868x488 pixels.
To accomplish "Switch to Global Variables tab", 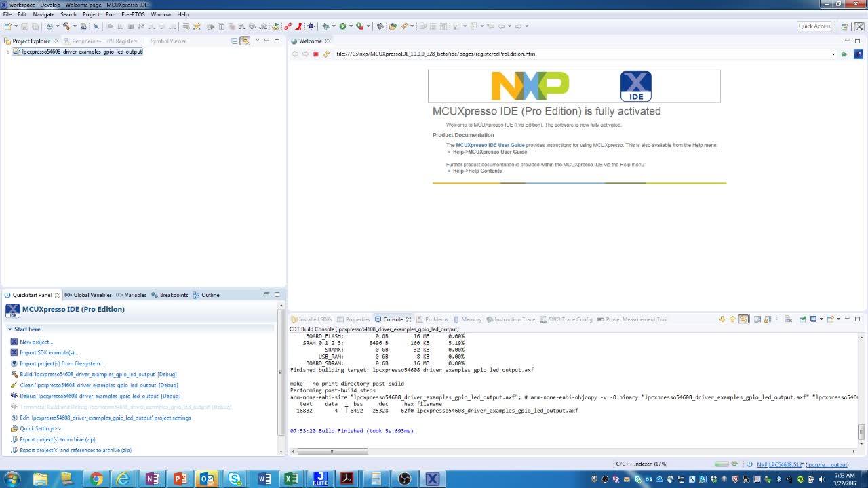I will coord(88,295).
